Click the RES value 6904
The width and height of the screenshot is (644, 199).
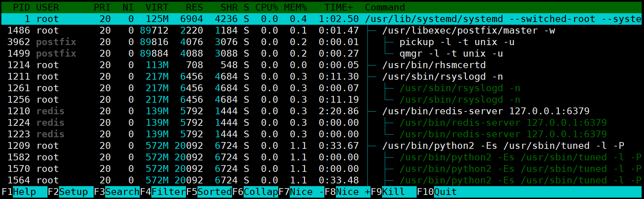pos(192,19)
